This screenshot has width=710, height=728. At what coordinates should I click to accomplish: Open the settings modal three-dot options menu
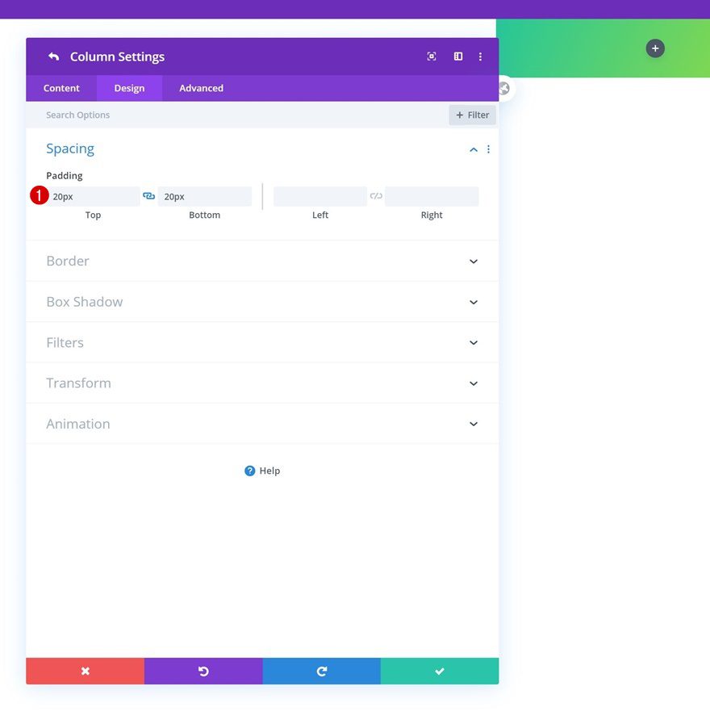click(481, 56)
